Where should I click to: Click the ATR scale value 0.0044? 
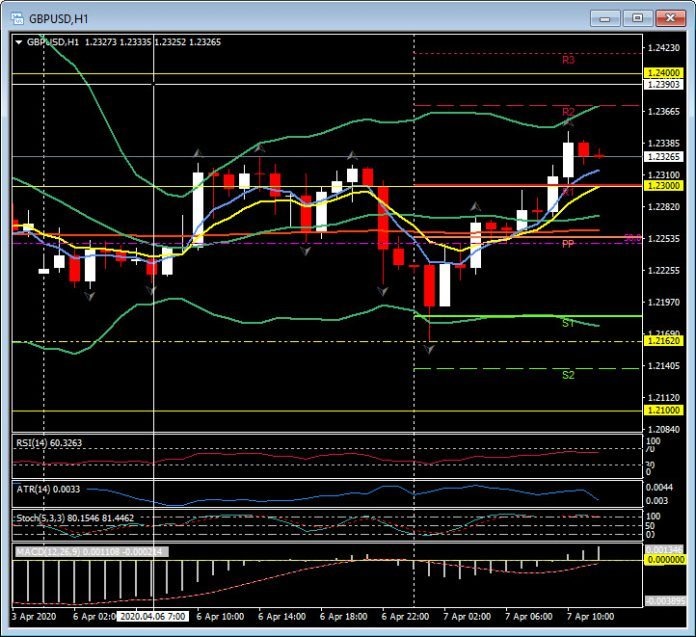pos(659,487)
